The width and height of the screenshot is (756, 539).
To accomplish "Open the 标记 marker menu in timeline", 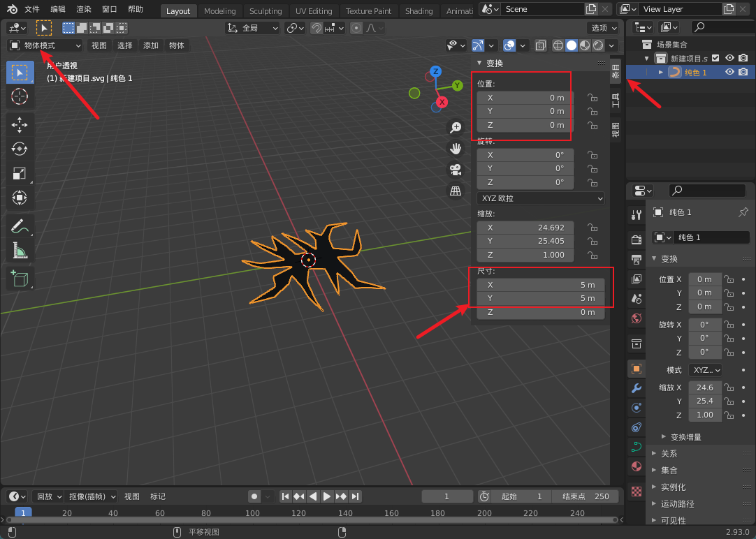I will (158, 496).
